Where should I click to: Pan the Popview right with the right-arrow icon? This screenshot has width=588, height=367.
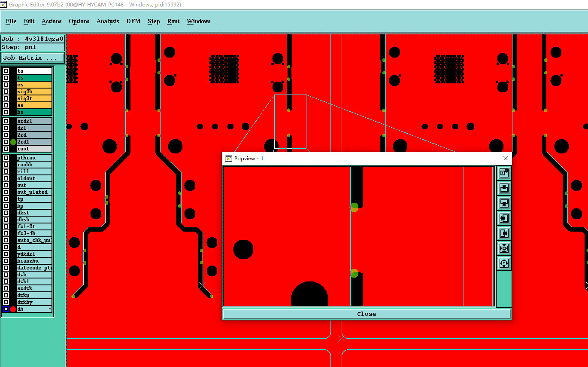(x=504, y=233)
